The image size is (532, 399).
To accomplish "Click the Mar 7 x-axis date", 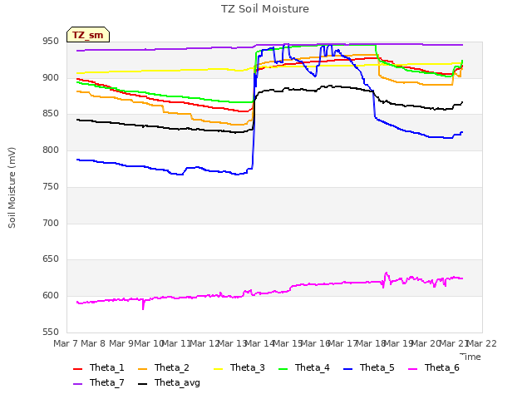I will coord(66,343).
